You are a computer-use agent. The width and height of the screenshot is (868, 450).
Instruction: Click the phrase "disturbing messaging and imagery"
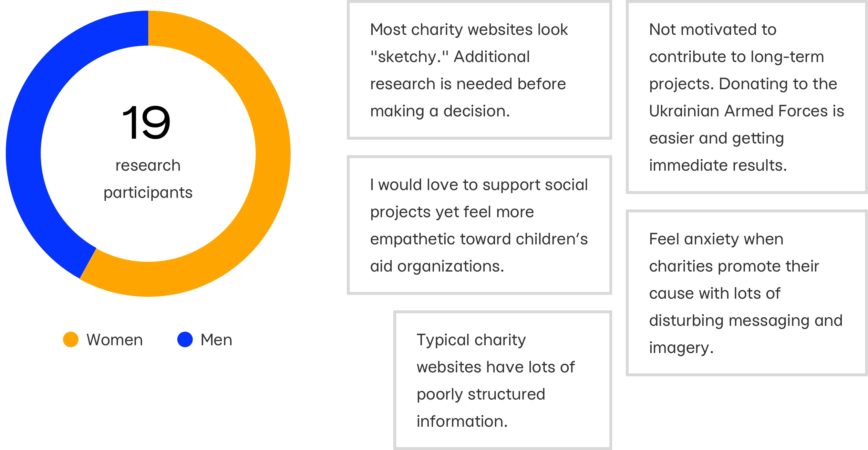(x=746, y=334)
